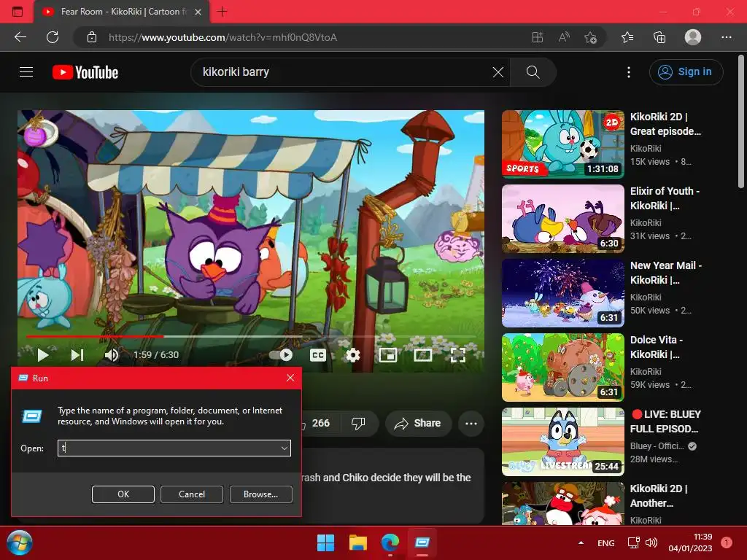Go to YouTube home via logo
This screenshot has height=560, width=747.
[85, 72]
